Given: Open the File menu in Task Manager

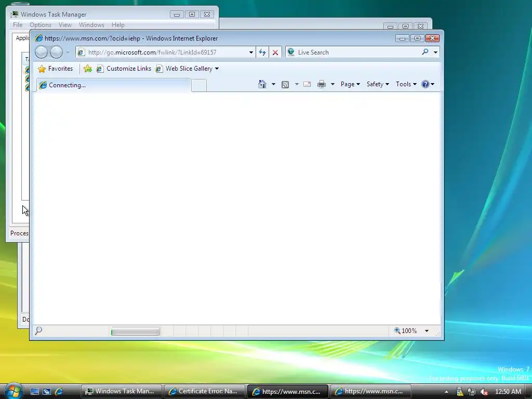Looking at the screenshot, I should 18,25.
